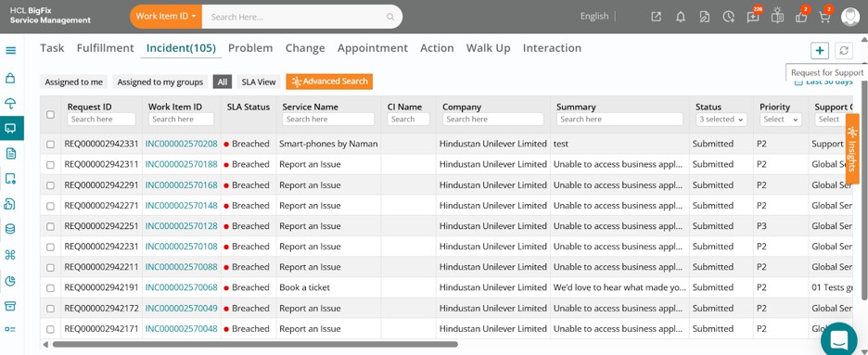This screenshot has height=355, width=868.
Task: Open the chat bubble widget
Action: click(839, 339)
